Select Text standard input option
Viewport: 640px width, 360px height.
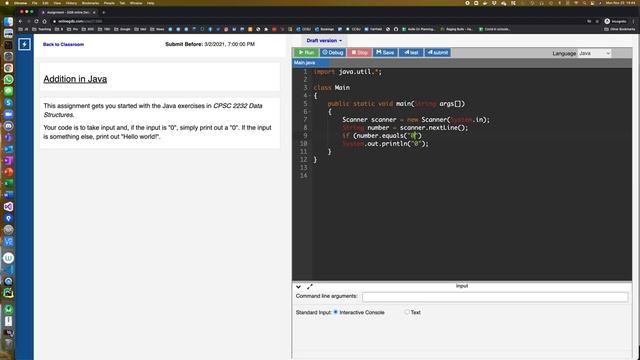coord(407,312)
